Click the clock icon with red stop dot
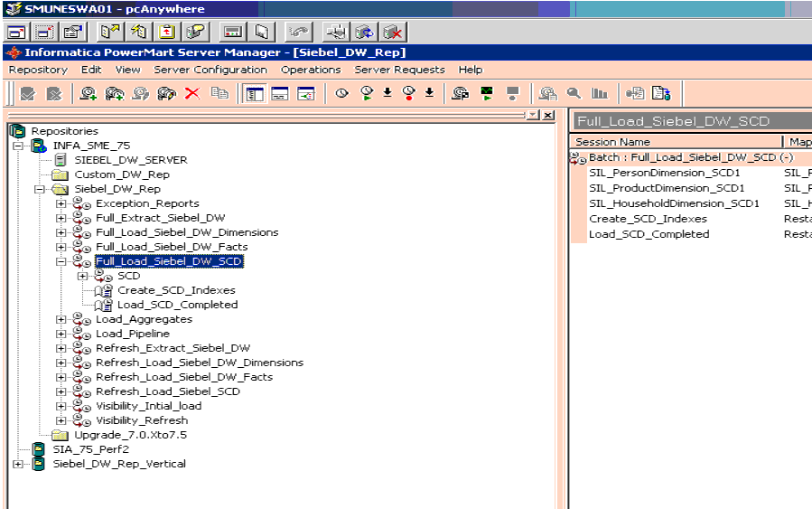Screen dimensions: 812x509 click(408, 93)
